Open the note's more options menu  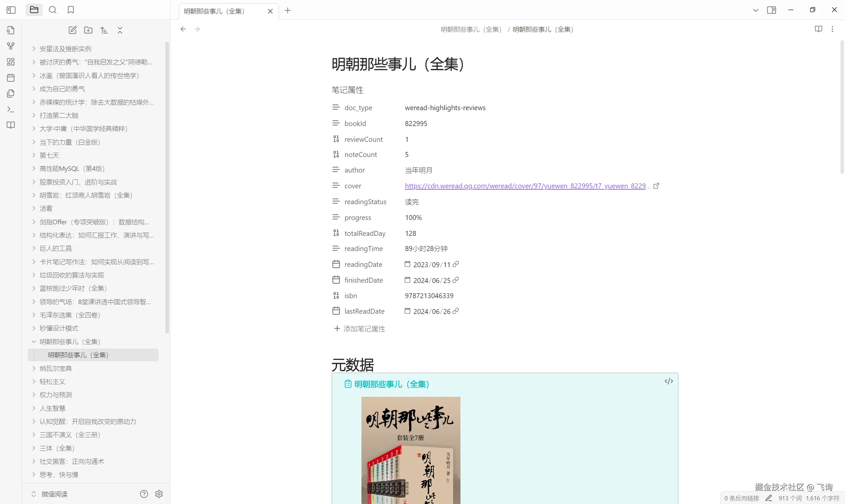(x=832, y=29)
